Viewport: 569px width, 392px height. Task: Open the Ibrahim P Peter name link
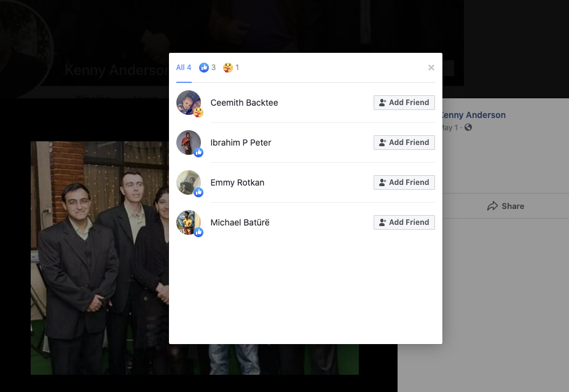(x=241, y=143)
